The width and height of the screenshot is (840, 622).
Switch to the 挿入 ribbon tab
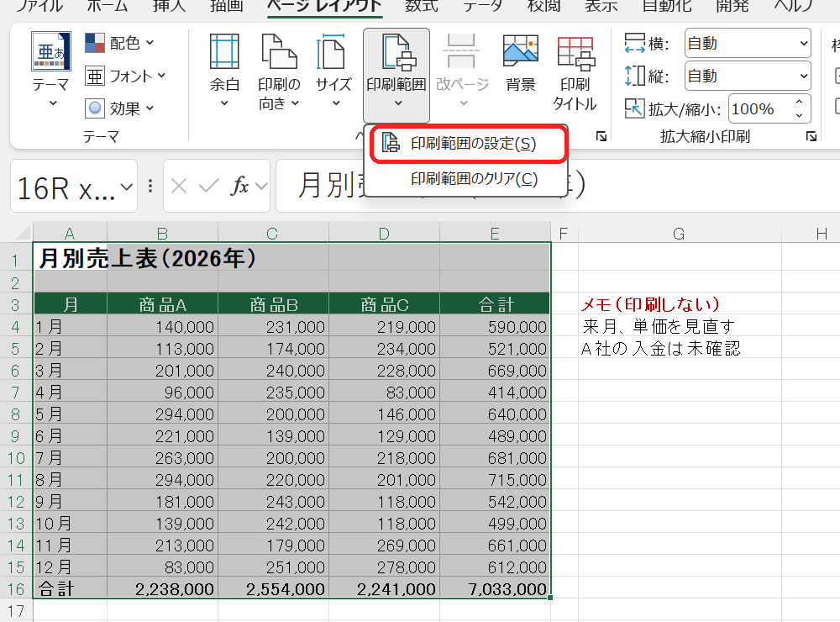(169, 6)
